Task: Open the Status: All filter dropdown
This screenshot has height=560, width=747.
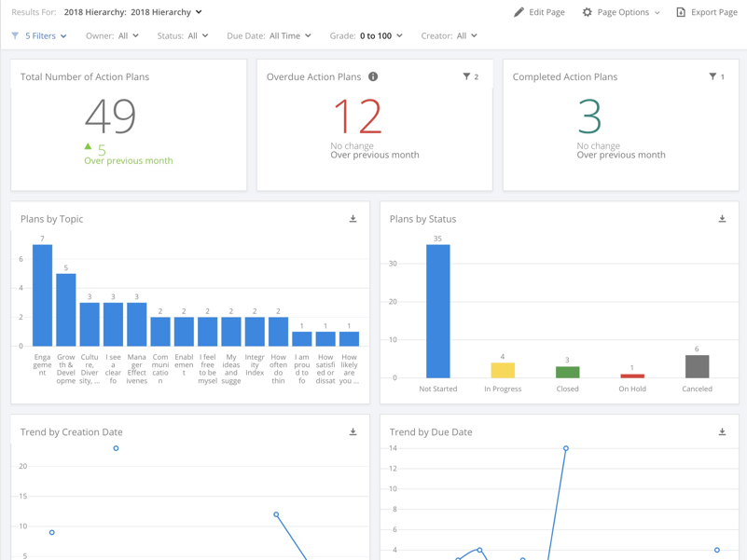Action: [183, 35]
